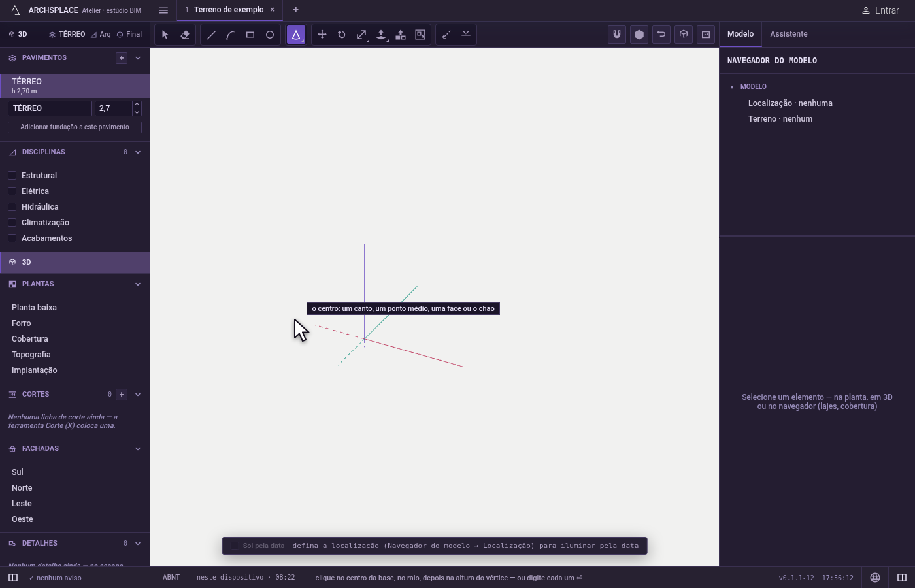Select the move tool with crossed arrows

click(322, 35)
